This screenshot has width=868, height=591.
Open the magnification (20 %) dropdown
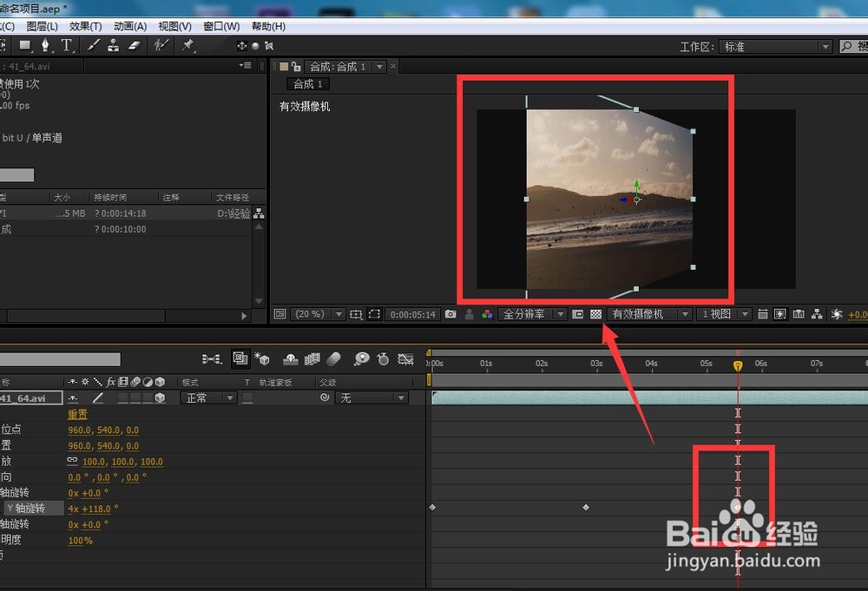tap(318, 314)
